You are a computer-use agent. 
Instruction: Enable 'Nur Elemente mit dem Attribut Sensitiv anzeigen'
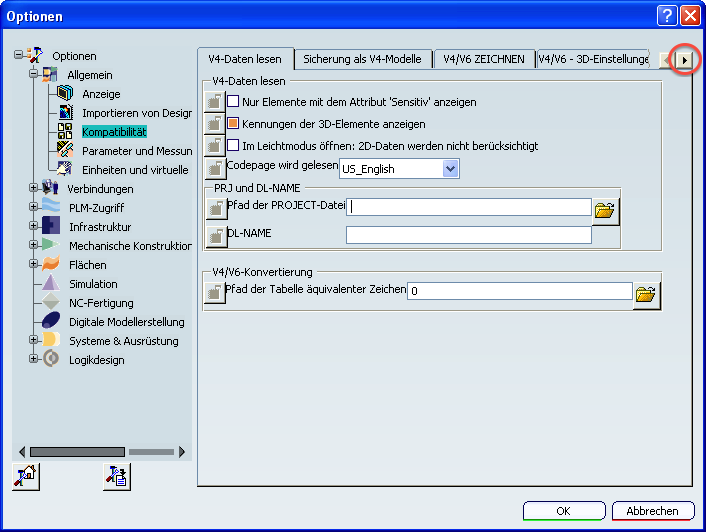pyautogui.click(x=234, y=102)
